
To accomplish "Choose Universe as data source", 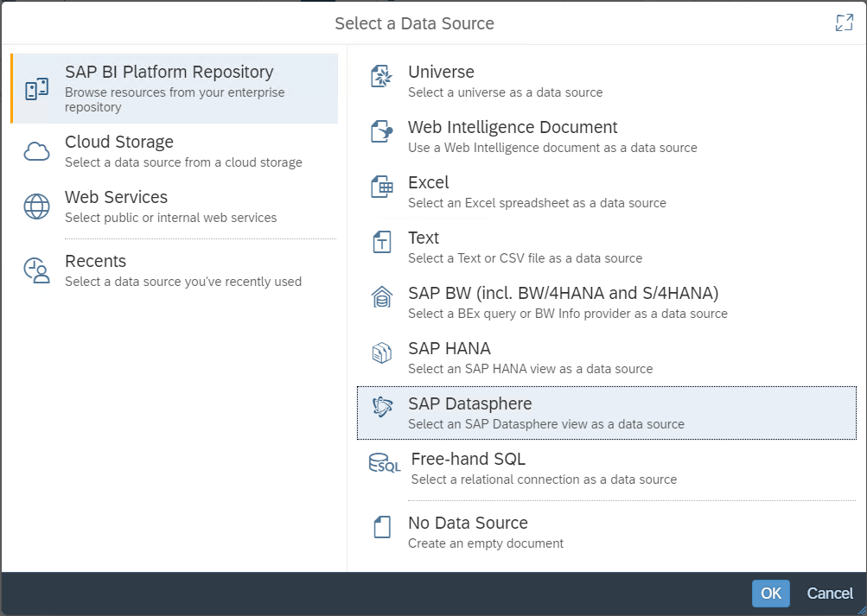I will pos(607,81).
